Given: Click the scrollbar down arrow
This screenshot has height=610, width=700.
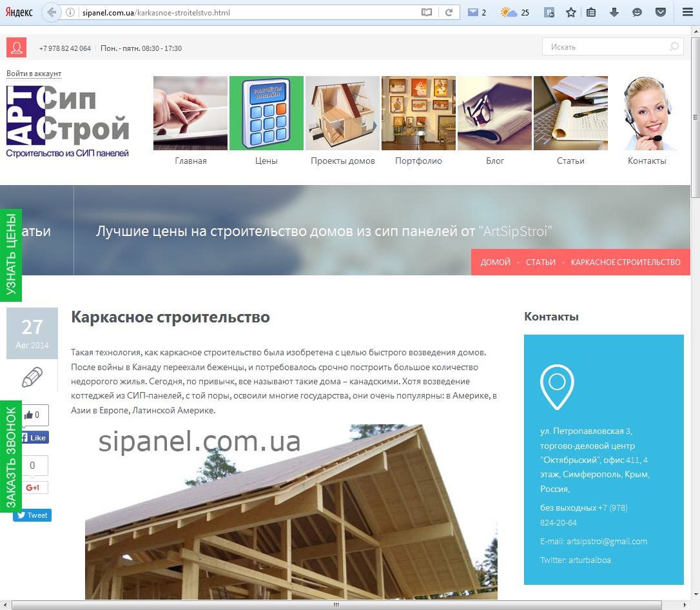Looking at the screenshot, I should click(x=695, y=595).
